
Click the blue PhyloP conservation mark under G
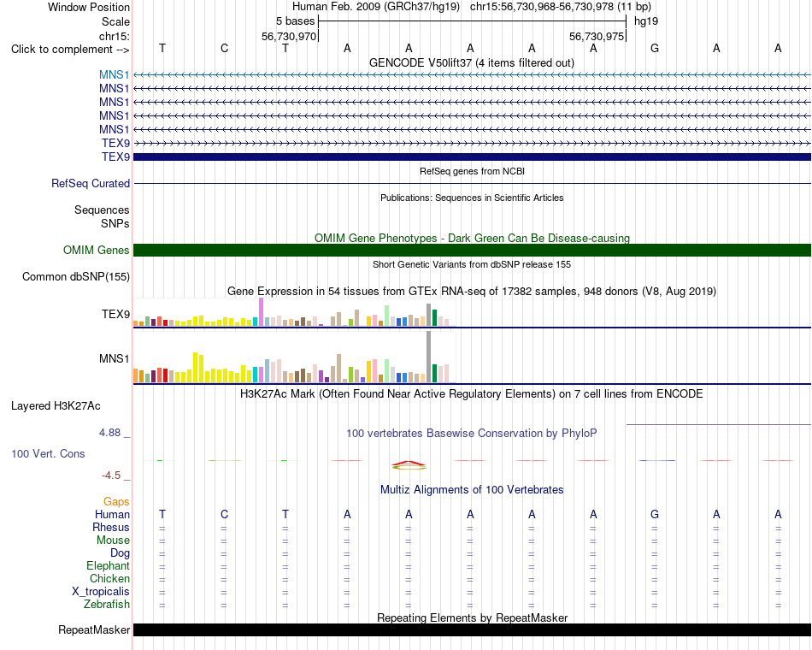pos(657,460)
